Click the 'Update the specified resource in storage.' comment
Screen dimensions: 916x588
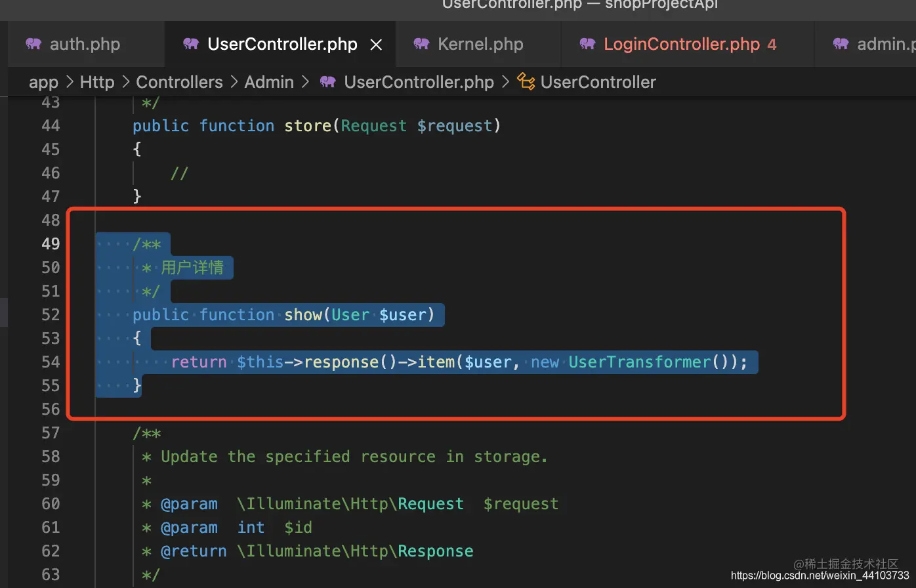[354, 456]
